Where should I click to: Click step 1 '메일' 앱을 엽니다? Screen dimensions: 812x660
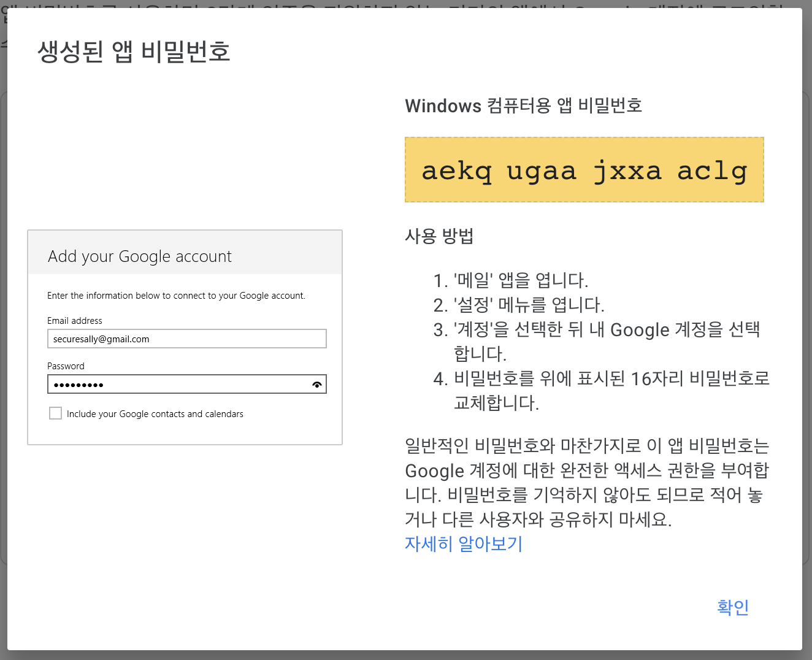coord(521,280)
